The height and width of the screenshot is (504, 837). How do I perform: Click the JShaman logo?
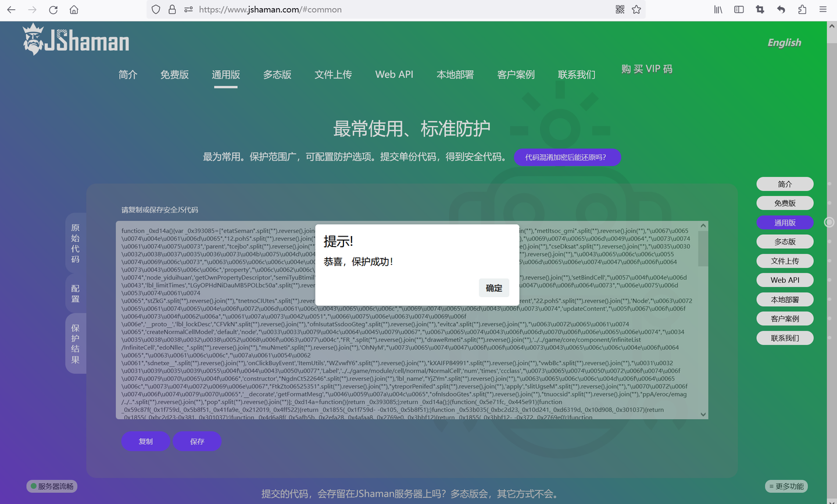click(x=76, y=40)
